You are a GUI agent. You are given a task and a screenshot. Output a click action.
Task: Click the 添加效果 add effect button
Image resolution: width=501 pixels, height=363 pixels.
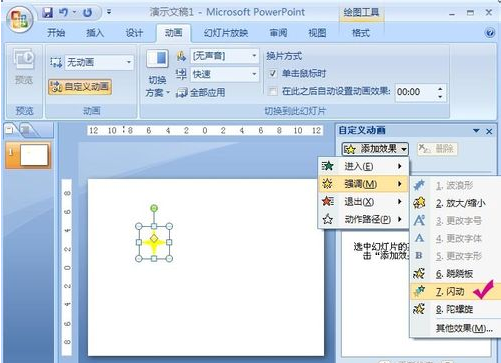point(375,149)
